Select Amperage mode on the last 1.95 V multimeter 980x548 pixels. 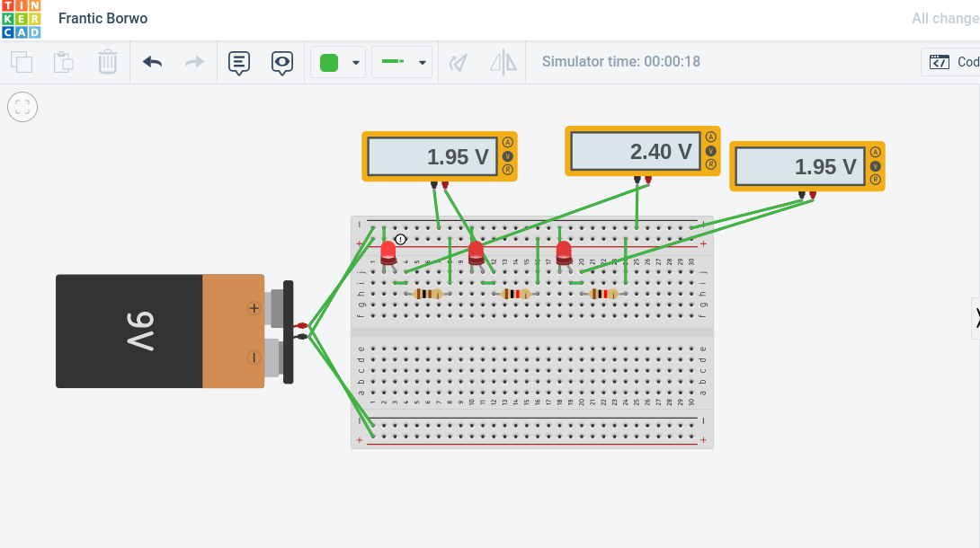pos(875,153)
